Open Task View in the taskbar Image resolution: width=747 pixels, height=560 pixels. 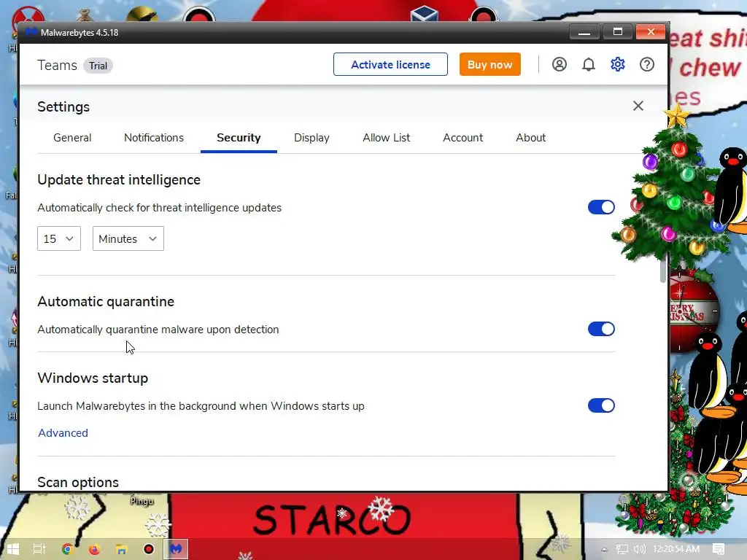tap(39, 549)
